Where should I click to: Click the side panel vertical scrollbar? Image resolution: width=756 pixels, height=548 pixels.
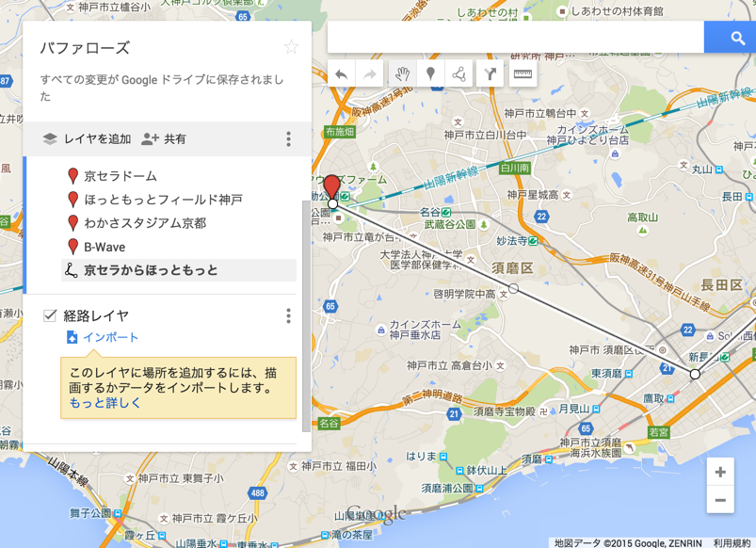[306, 316]
